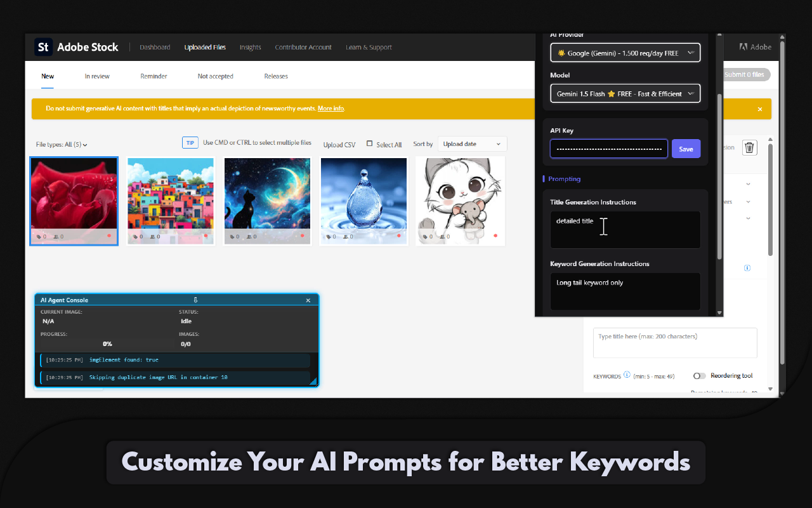This screenshot has width=812, height=508.
Task: Click the keyword tag icon on the kitten thumbnail
Action: pyautogui.click(x=424, y=237)
